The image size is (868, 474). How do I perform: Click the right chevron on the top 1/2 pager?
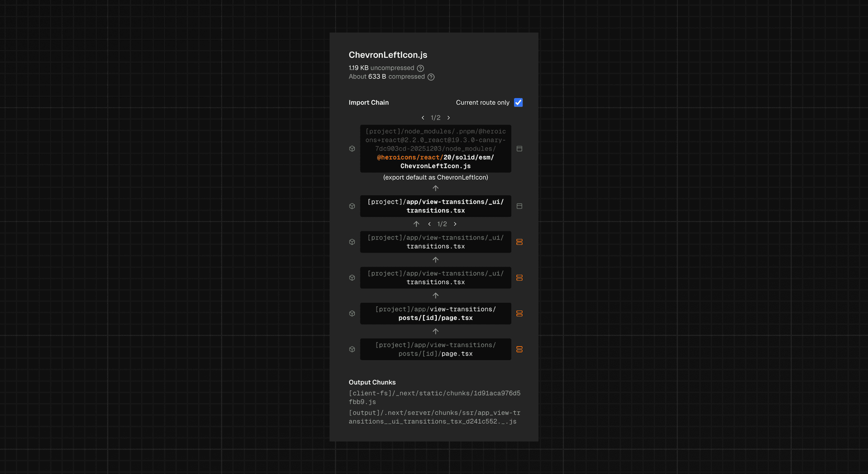448,117
